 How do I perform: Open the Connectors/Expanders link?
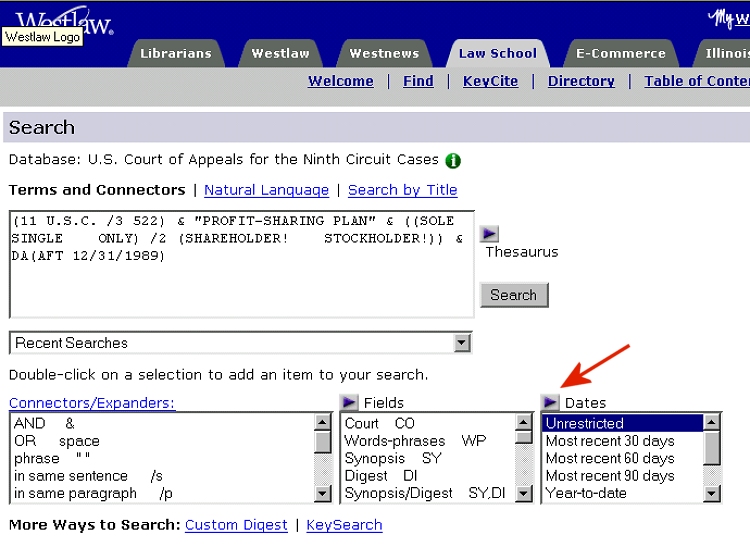point(92,403)
